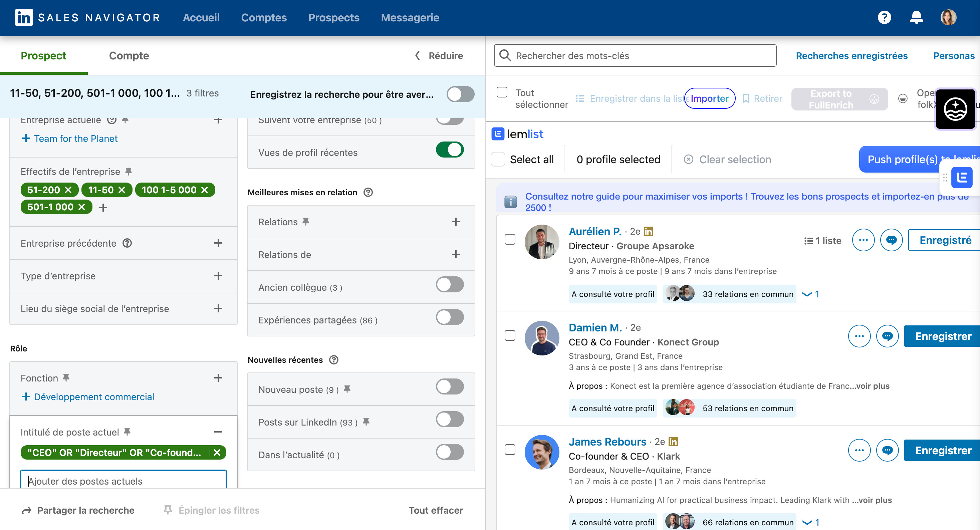Image resolution: width=980 pixels, height=530 pixels.
Task: Check the lemlist Select all checkbox
Action: point(498,160)
